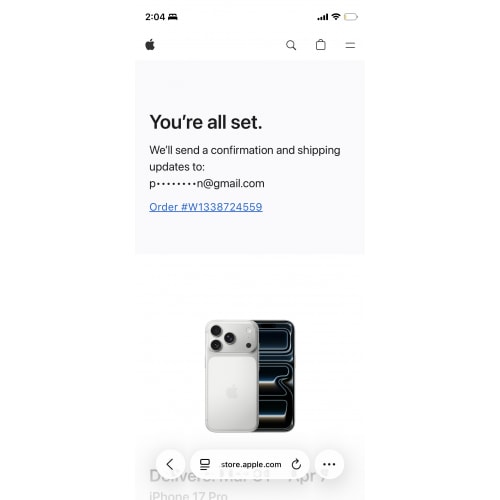
Task: Tap the Apple logo home icon
Action: click(150, 45)
